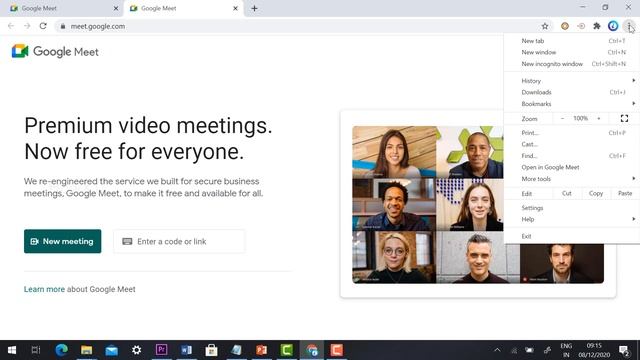Open PowerPoint from the taskbar
This screenshot has width=640, height=360.
pos(261,350)
